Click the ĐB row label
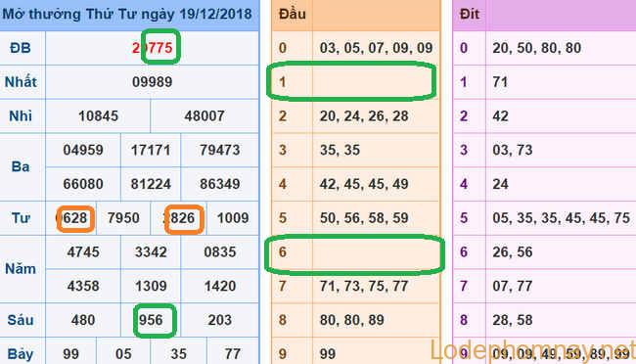 (21, 48)
